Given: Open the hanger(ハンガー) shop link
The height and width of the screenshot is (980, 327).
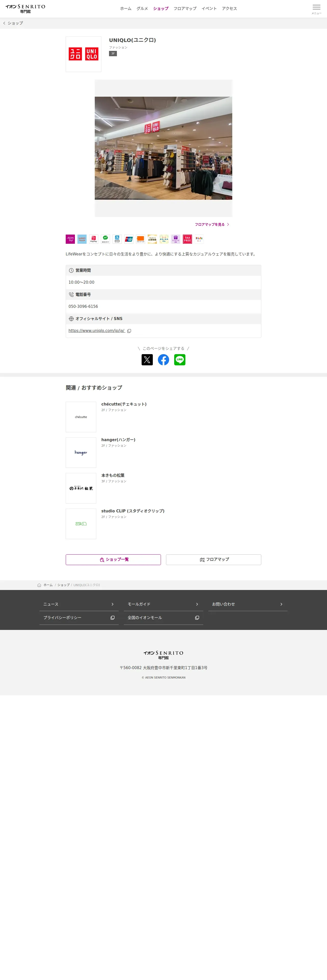Looking at the screenshot, I should [x=118, y=440].
